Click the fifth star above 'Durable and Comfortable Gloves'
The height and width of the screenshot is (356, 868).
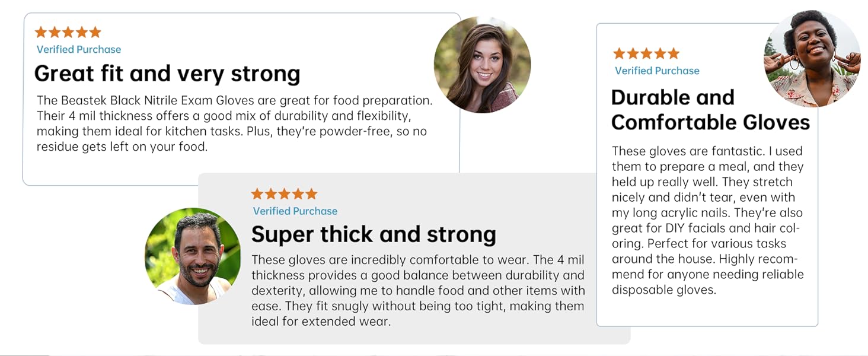coord(674,54)
